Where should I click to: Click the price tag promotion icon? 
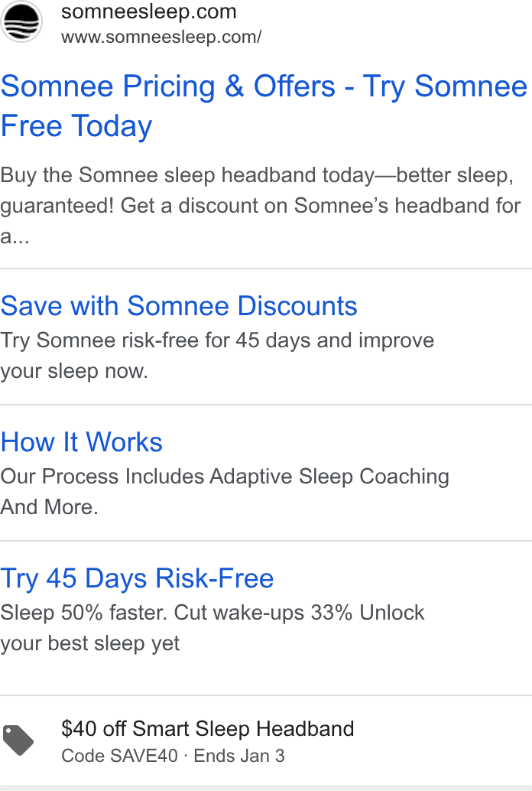click(18, 740)
